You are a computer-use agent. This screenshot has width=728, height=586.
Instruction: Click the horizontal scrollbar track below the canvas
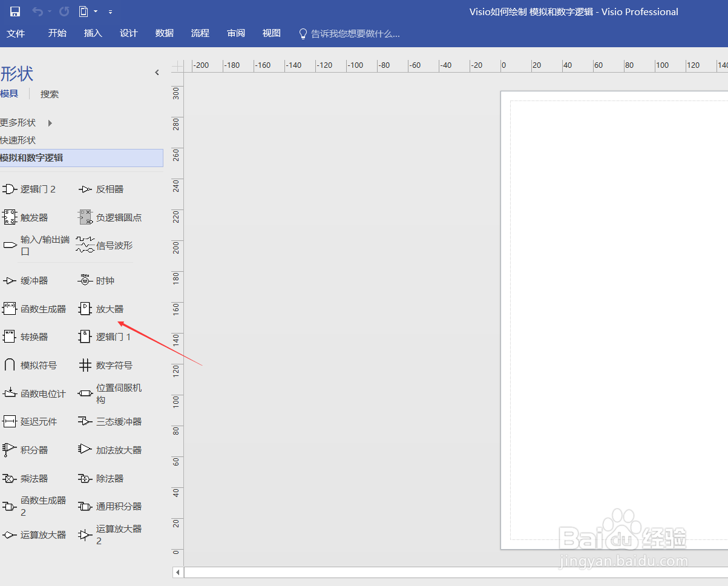(x=456, y=572)
